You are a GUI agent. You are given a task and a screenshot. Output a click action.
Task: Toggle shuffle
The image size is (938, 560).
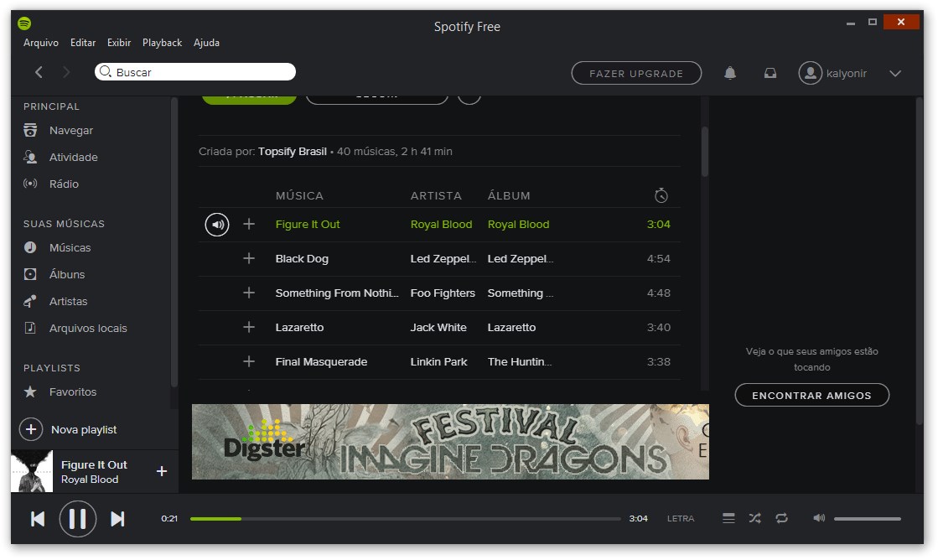pyautogui.click(x=755, y=518)
